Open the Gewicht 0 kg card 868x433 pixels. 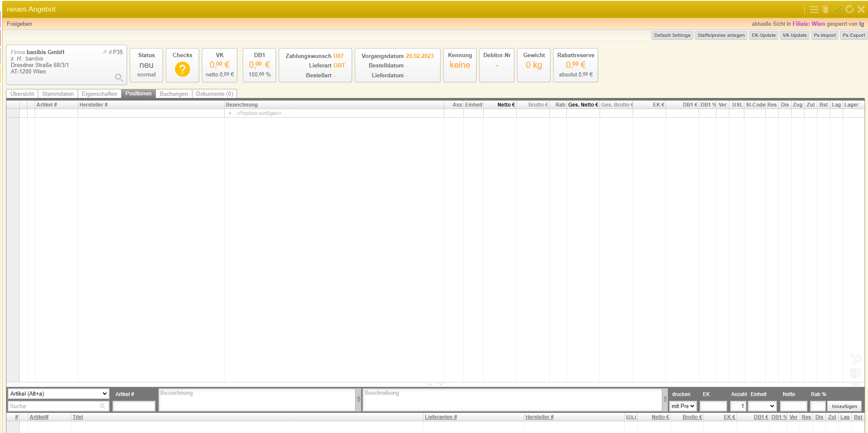(x=534, y=65)
